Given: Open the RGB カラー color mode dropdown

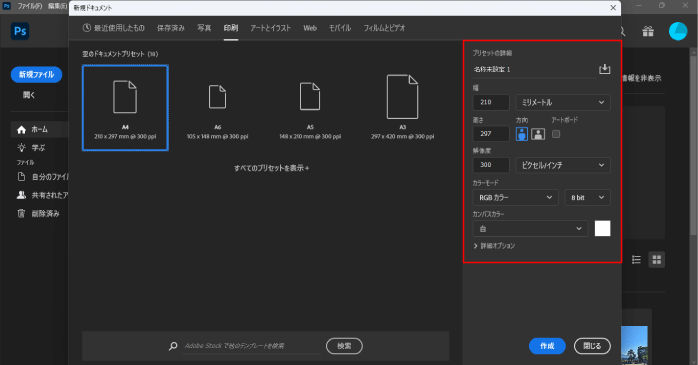Looking at the screenshot, I should tap(515, 198).
